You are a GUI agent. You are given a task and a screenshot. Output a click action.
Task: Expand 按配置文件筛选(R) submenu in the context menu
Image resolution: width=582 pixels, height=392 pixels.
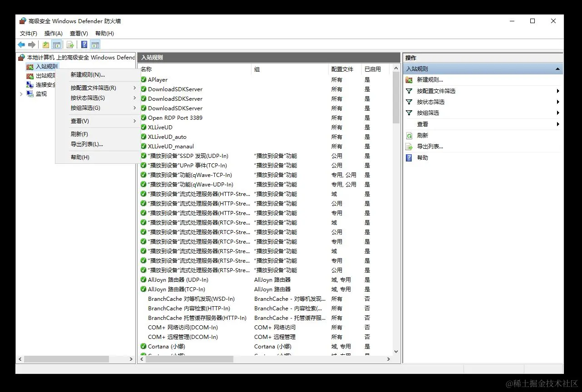134,88
